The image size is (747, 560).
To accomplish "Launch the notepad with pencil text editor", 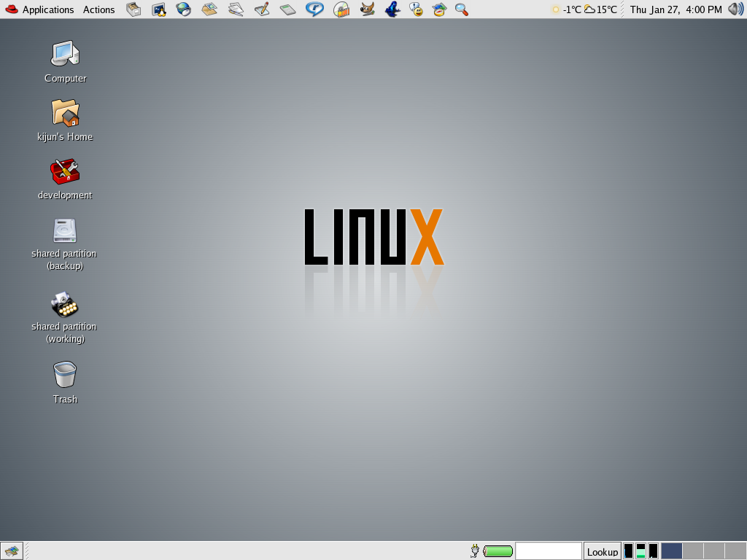I will 262,9.
